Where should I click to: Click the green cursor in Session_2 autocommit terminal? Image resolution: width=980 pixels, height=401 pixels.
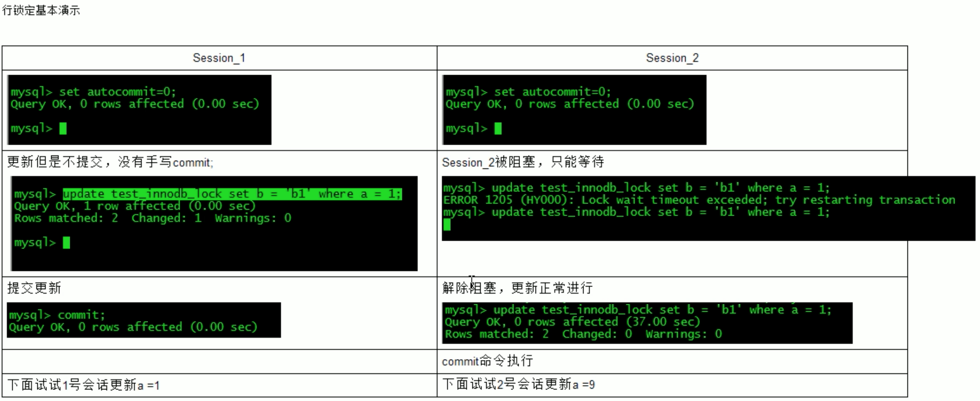click(498, 128)
